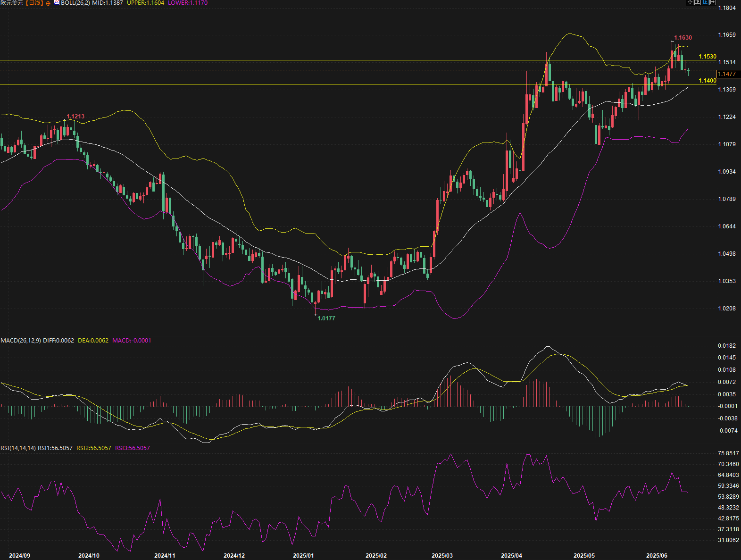Click the MACD:-0.0001 value
The image size is (741, 560).
[132, 340]
